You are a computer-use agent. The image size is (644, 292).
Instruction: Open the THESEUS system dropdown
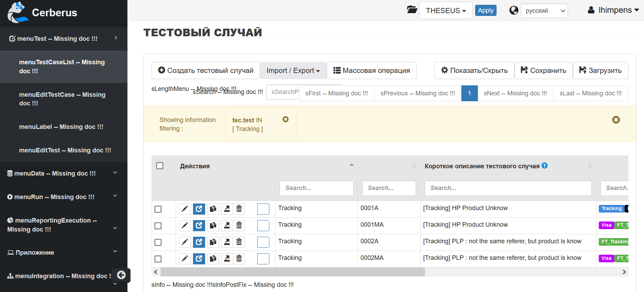pos(446,10)
